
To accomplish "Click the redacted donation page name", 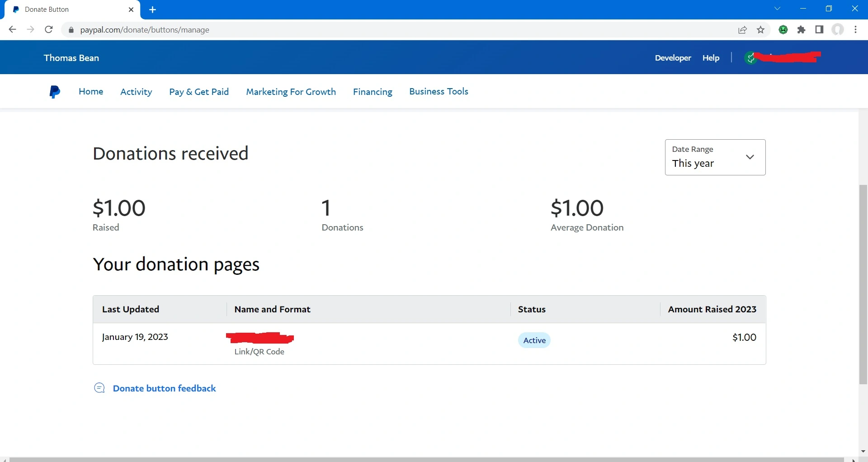I will 260,338.
